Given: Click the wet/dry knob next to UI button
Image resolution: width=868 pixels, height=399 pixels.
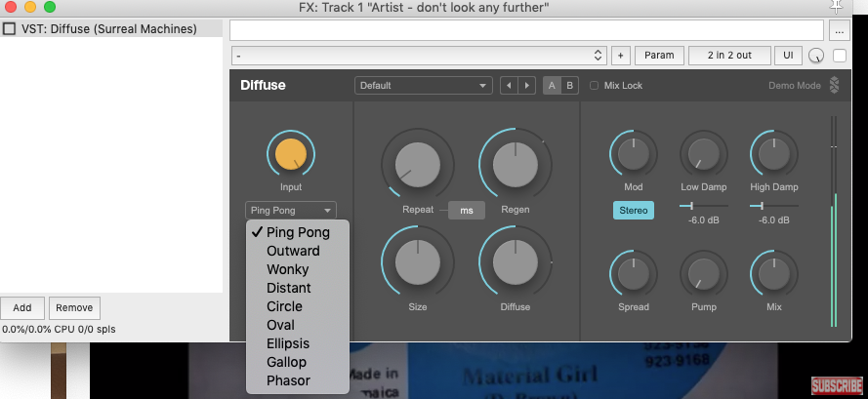Looking at the screenshot, I should click(x=816, y=56).
